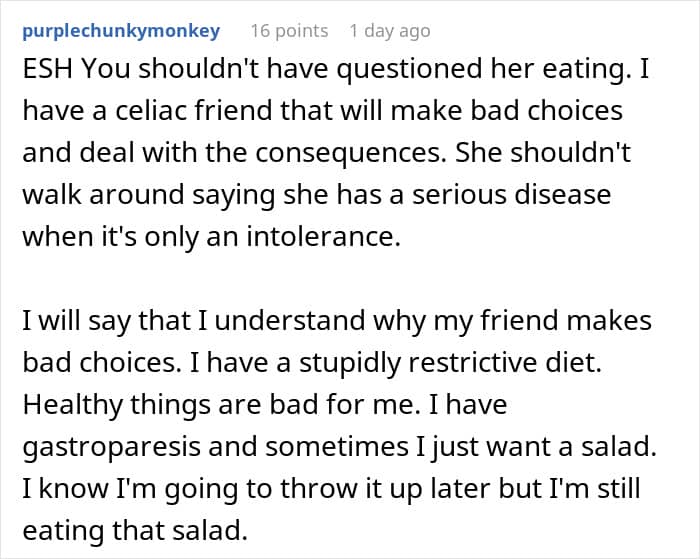Click the last line 'eating that salad.'
The image size is (700, 559).
(x=135, y=531)
